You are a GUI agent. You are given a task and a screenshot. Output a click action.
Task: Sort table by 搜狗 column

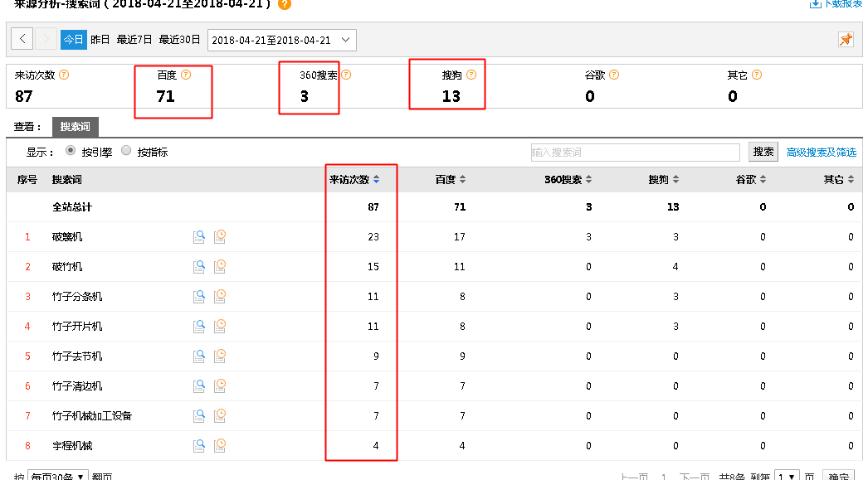tap(664, 180)
